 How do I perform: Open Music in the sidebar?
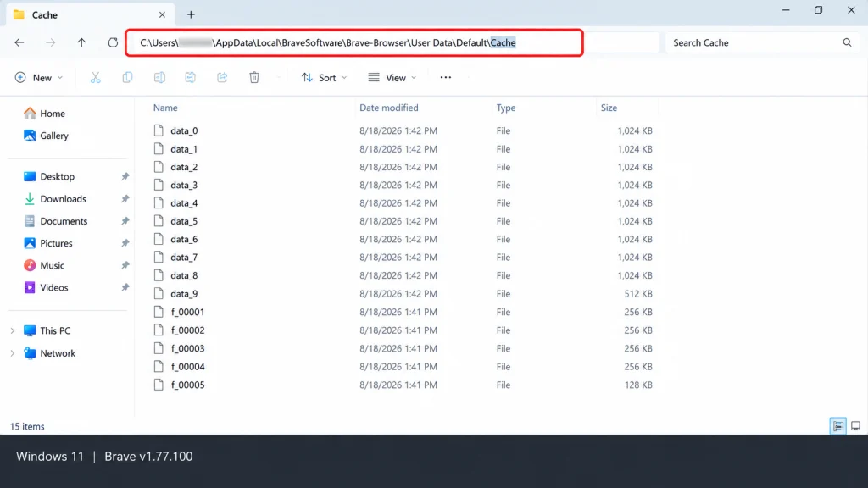(44, 265)
